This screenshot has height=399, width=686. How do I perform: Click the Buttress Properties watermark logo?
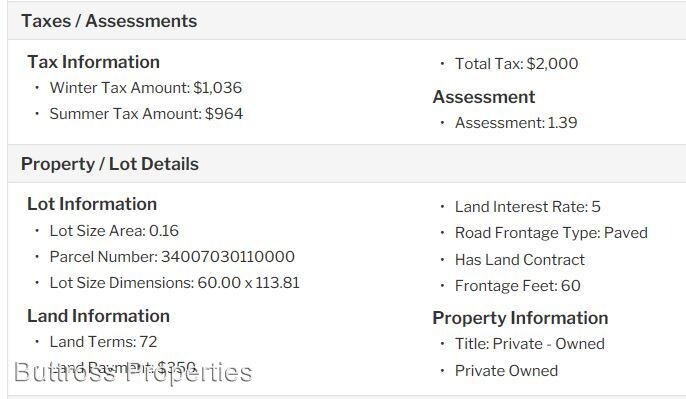pyautogui.click(x=133, y=373)
